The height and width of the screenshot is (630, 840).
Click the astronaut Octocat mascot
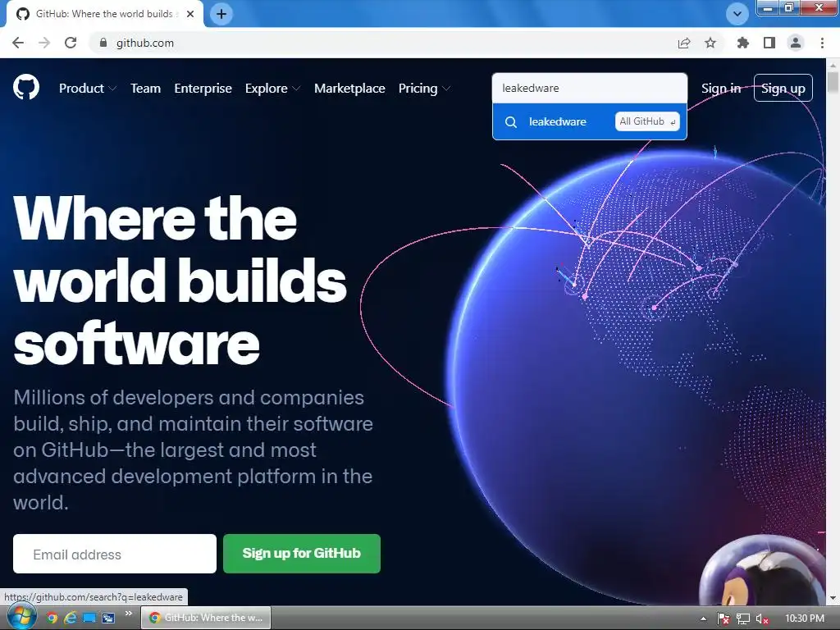tap(762, 571)
